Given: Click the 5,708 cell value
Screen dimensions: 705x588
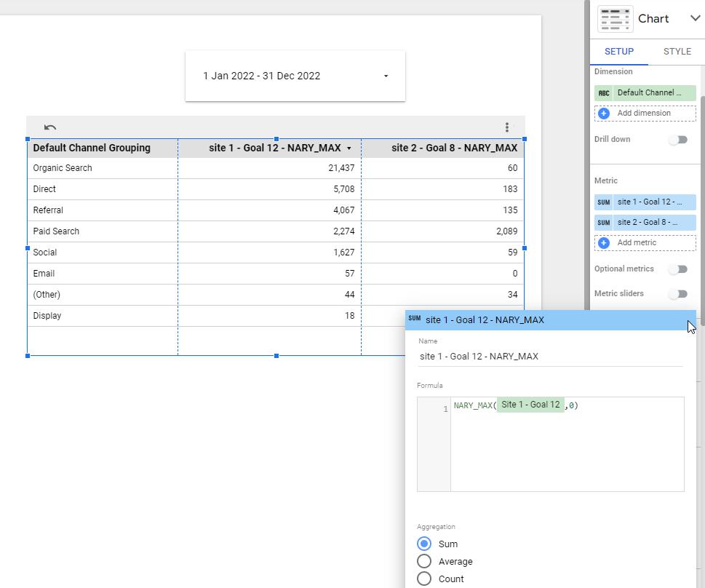Looking at the screenshot, I should [x=344, y=189].
